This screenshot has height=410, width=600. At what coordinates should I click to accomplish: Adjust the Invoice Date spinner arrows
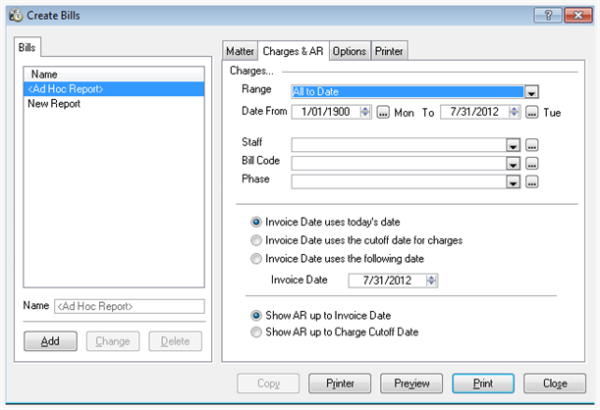431,281
